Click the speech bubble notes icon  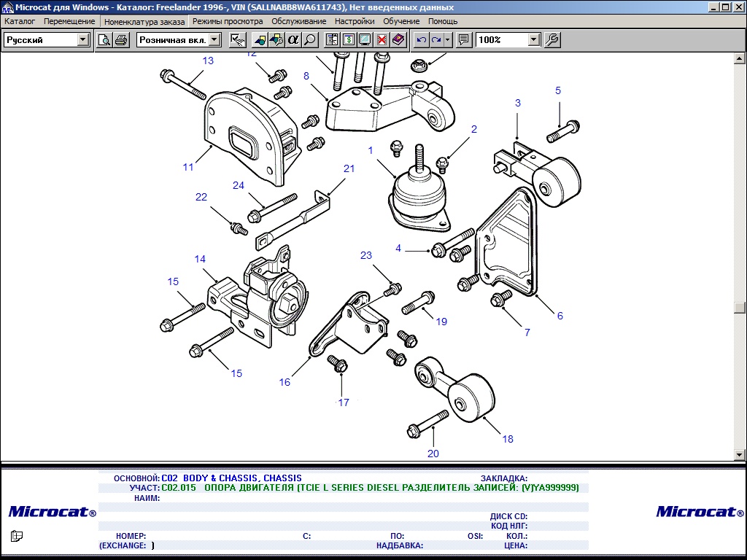[x=463, y=39]
